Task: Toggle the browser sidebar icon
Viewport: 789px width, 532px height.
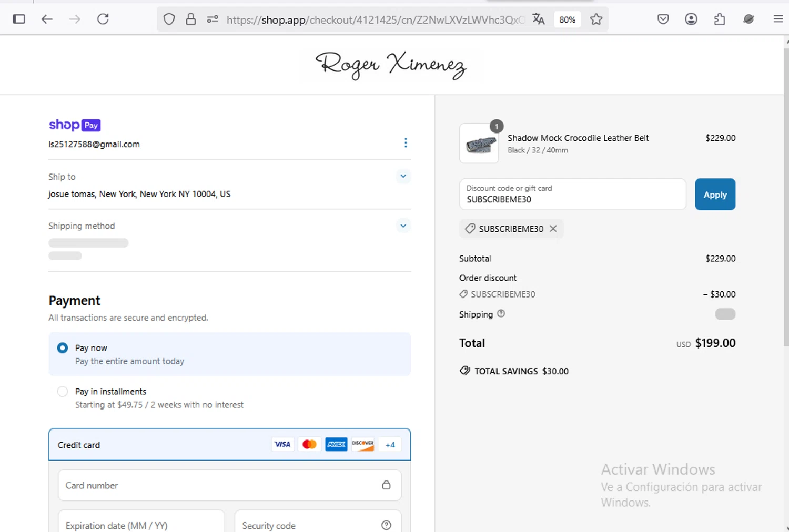Action: [19, 19]
